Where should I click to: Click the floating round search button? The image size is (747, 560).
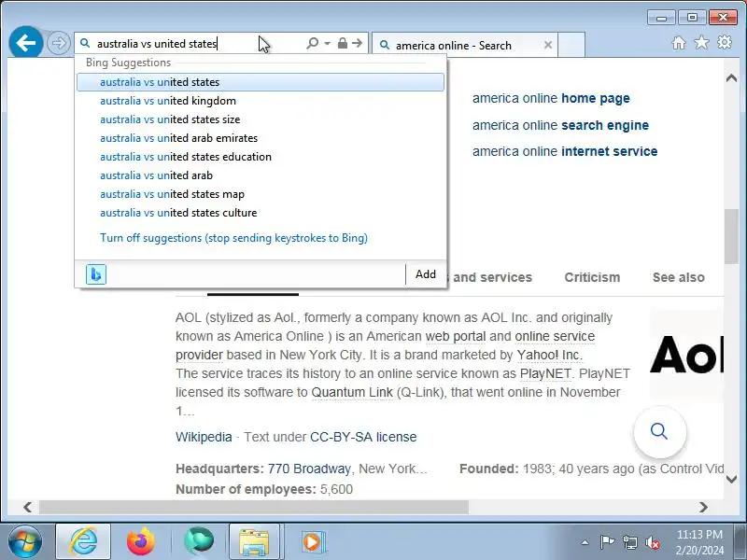coord(660,431)
